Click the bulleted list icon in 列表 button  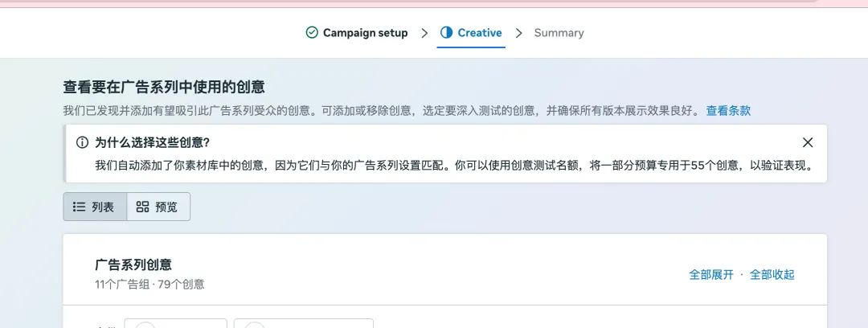(79, 207)
